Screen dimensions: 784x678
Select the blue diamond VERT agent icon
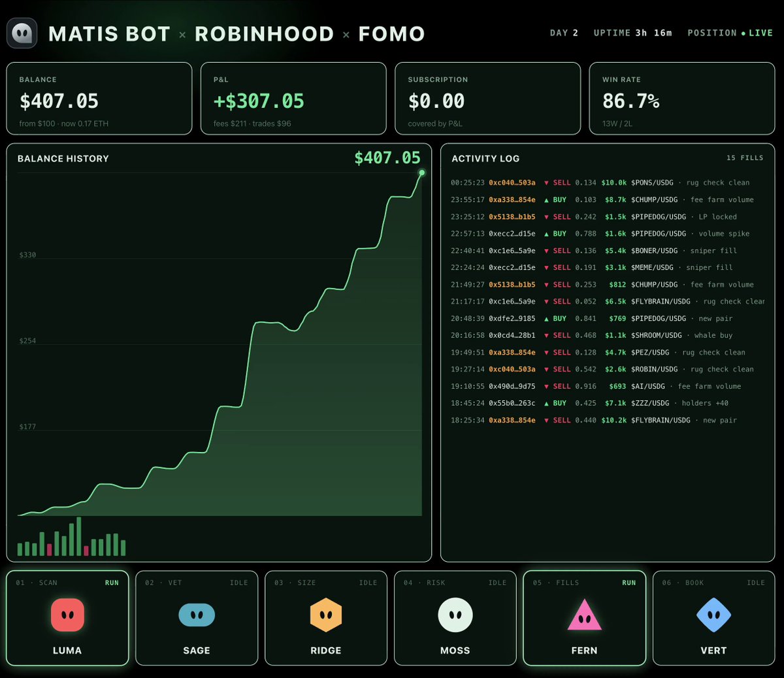tap(713, 615)
